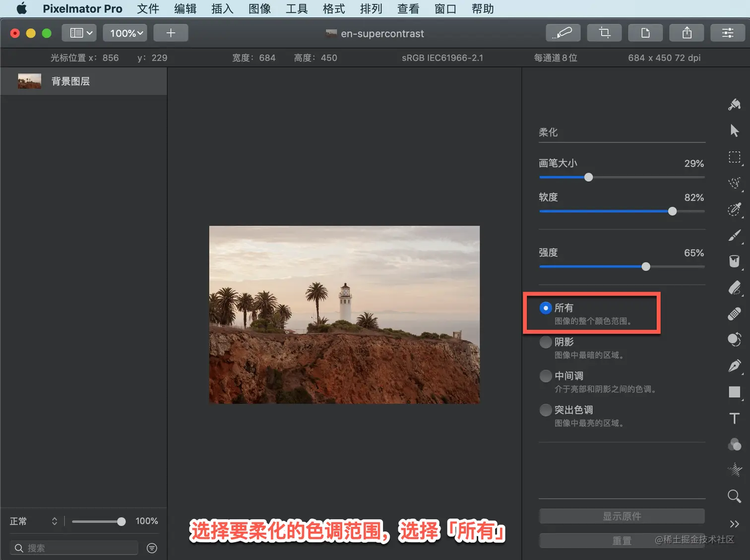This screenshot has width=750, height=560.
Task: Open the 工具 menu
Action: (297, 8)
